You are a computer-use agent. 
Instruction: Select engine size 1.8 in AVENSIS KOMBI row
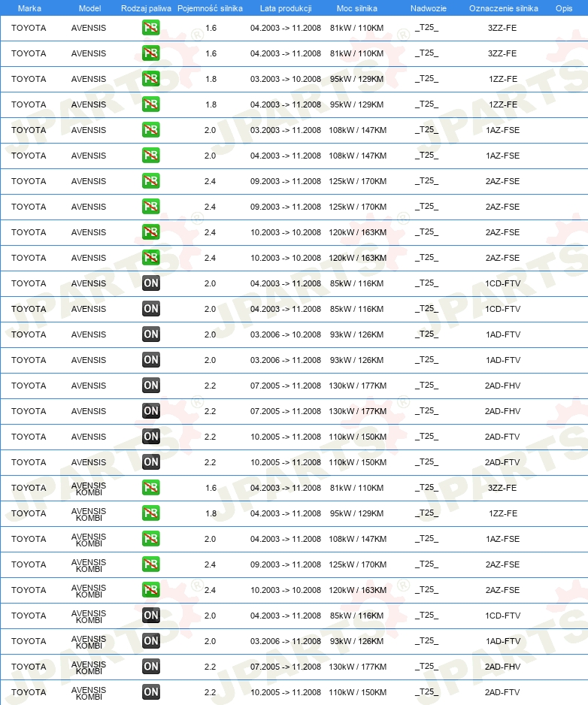tap(211, 513)
